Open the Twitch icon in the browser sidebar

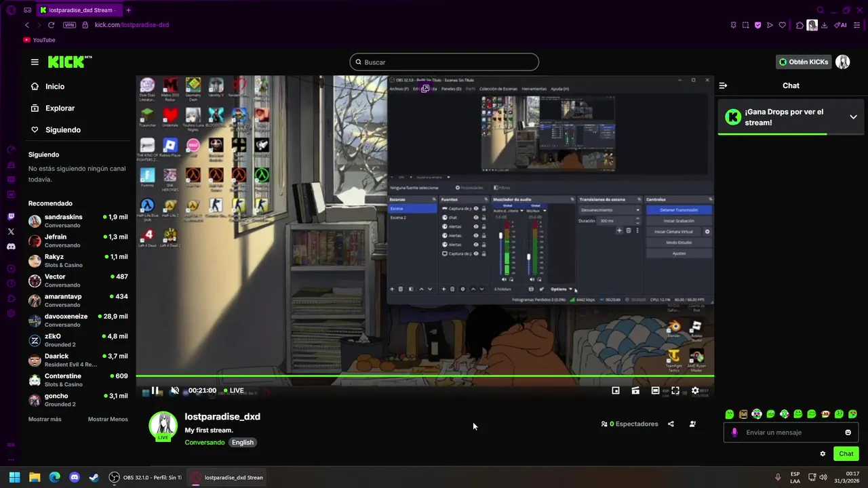coord(11,217)
